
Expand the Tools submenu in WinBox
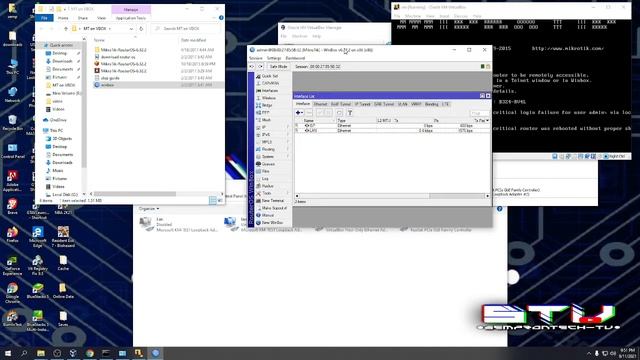click(x=272, y=193)
